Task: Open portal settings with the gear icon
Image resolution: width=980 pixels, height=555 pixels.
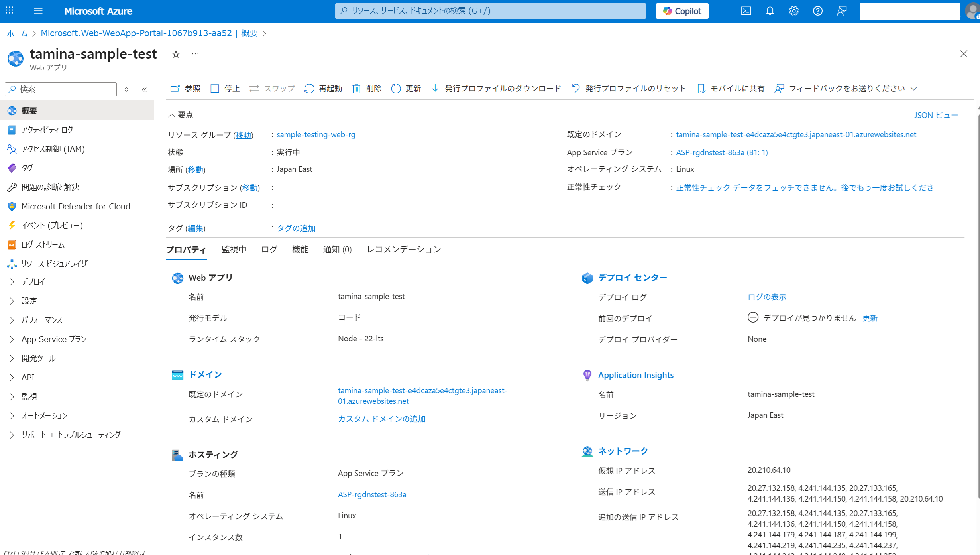Action: coord(793,11)
